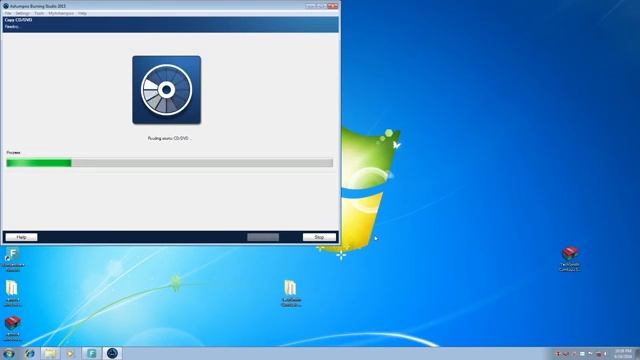
Task: Open the Windows Start menu
Action: 9,353
